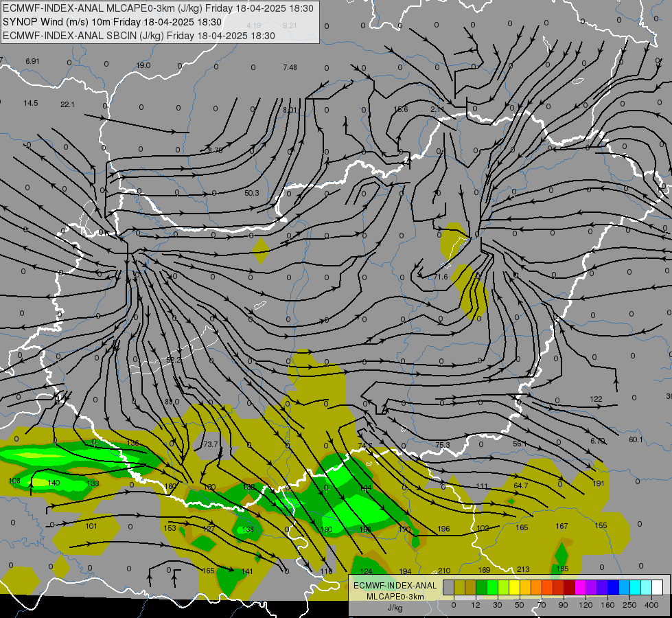Click the map value '153'
The height and width of the screenshot is (618, 672).
[x=170, y=528]
